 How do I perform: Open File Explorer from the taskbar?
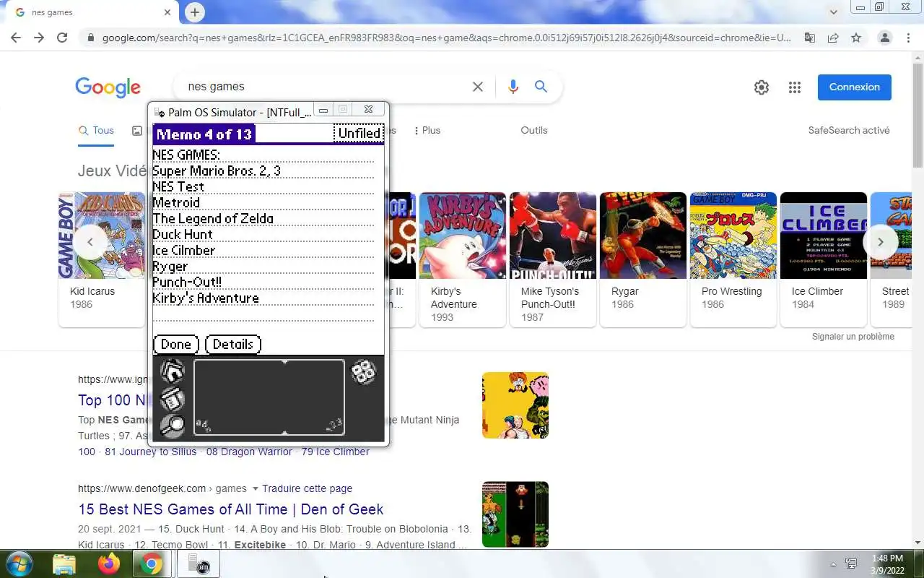[64, 564]
